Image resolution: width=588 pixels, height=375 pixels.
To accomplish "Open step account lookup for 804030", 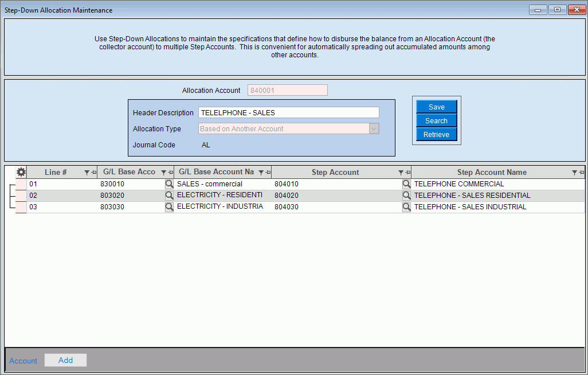I will click(406, 207).
